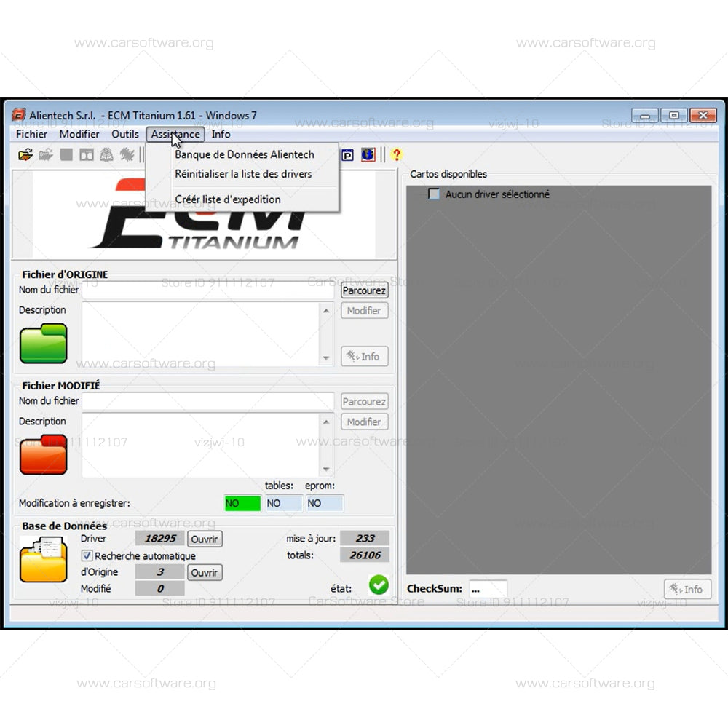Open the Outils menu
Viewport: 728px width, 728px height.
(125, 134)
